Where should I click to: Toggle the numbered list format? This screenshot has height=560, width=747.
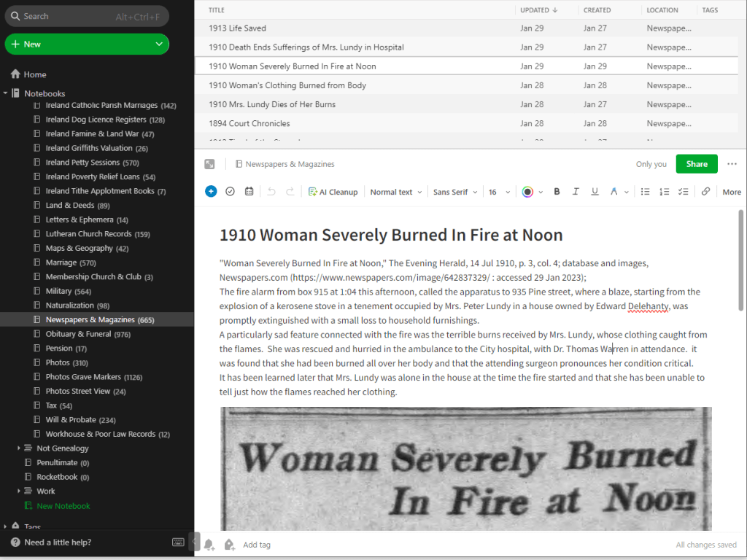pos(664,192)
